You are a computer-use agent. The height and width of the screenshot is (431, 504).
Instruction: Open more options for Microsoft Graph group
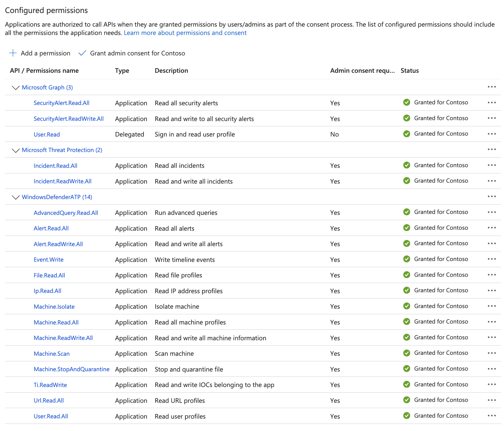(492, 87)
